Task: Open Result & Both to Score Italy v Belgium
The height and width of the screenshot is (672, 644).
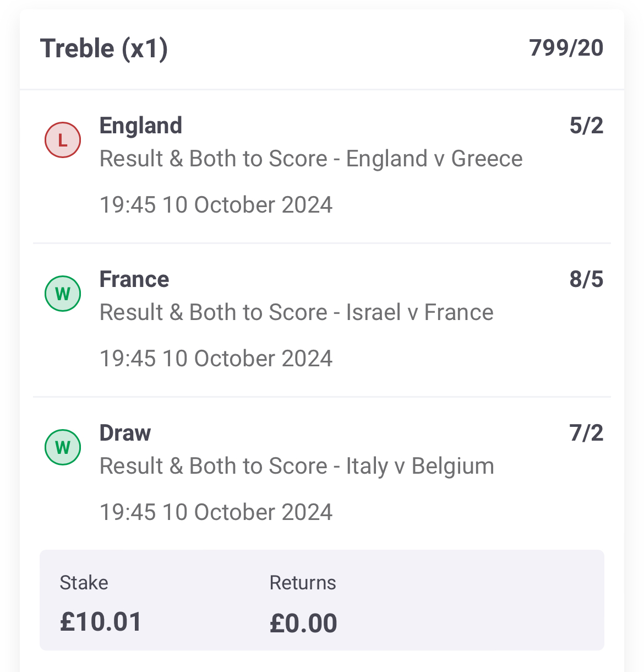Action: tap(297, 467)
